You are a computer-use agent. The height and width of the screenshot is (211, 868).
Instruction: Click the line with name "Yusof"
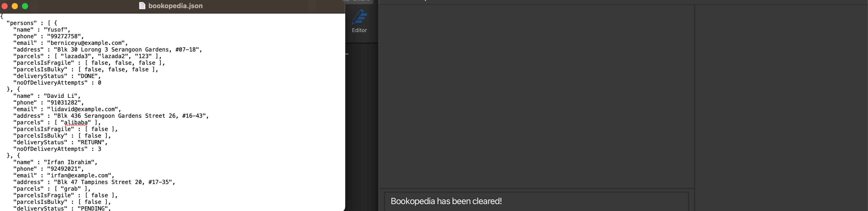(x=42, y=30)
